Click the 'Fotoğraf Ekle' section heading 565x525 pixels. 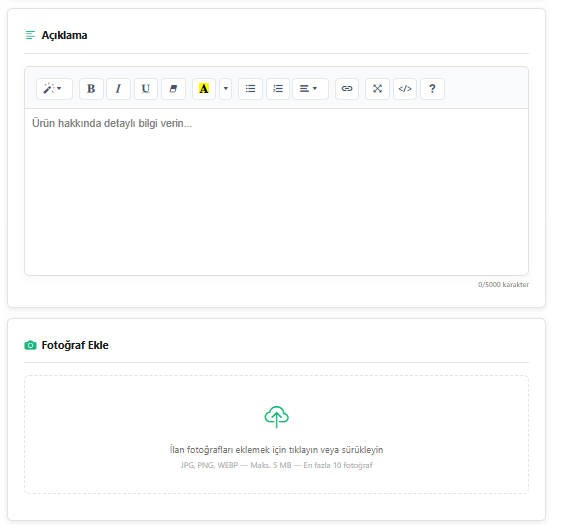pos(75,345)
